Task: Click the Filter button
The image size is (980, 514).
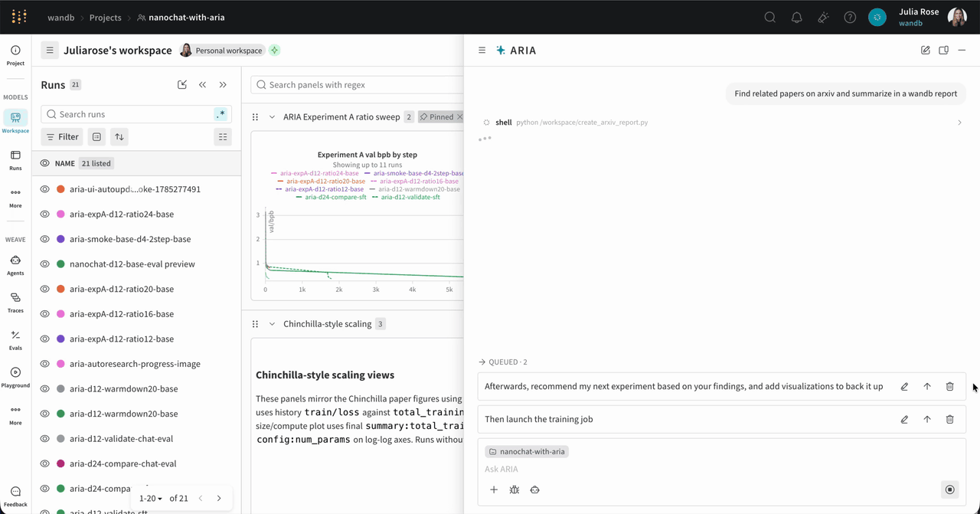Action: tap(62, 137)
